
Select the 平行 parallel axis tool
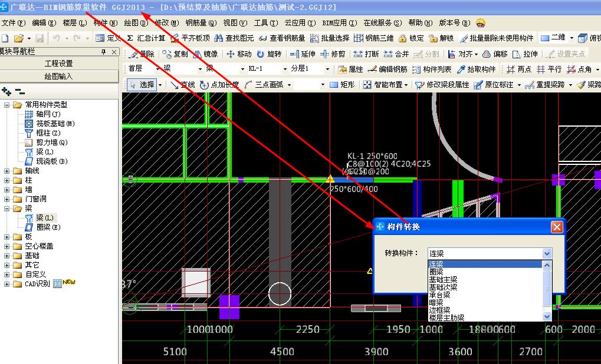point(549,70)
